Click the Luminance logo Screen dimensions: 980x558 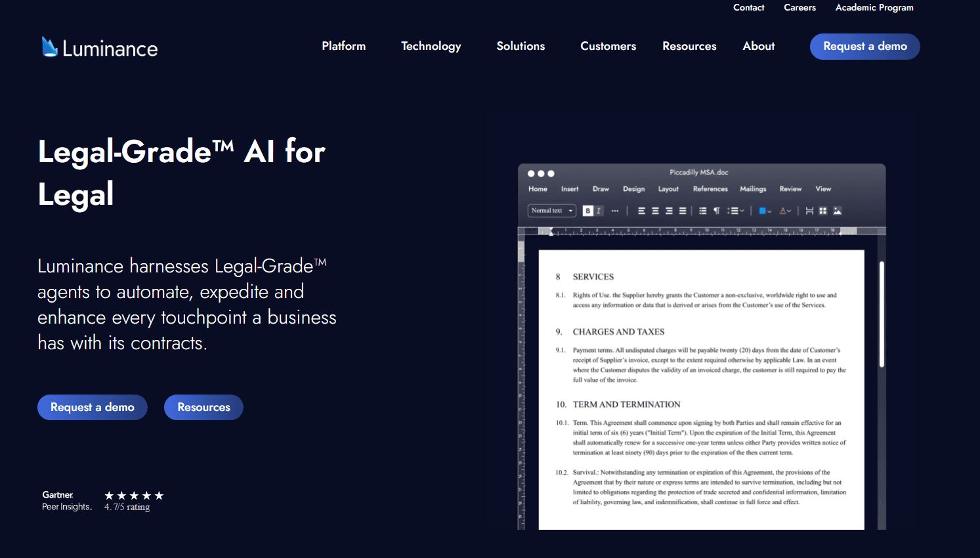pos(100,47)
